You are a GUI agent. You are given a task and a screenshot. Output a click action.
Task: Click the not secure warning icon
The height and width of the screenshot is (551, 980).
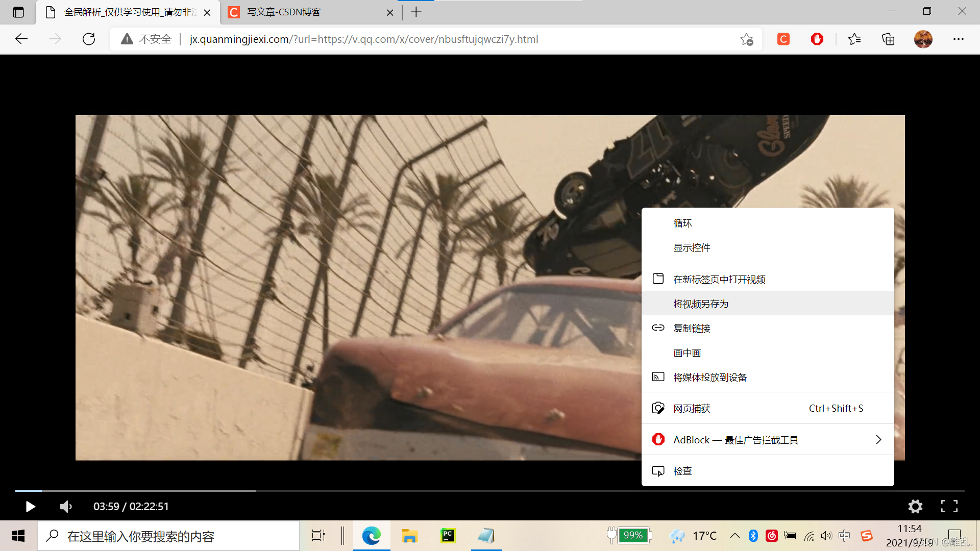(x=127, y=39)
